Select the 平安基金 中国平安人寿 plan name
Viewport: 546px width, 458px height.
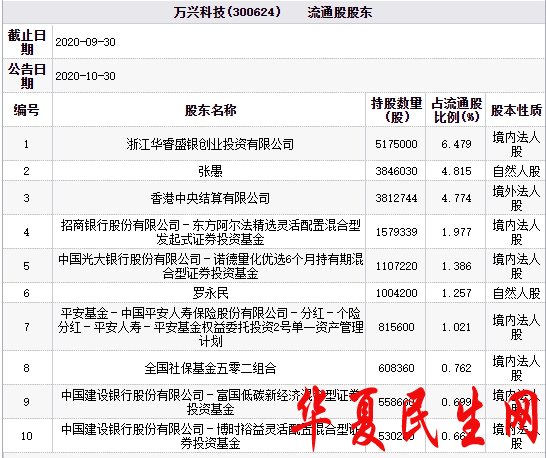coord(210,327)
